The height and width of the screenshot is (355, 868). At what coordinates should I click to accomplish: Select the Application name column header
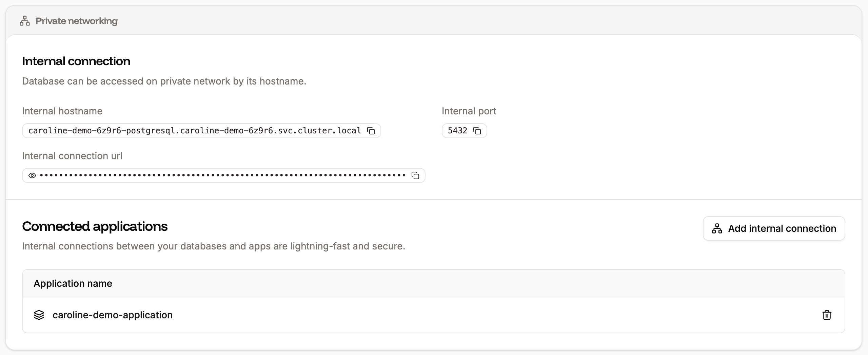pos(73,283)
